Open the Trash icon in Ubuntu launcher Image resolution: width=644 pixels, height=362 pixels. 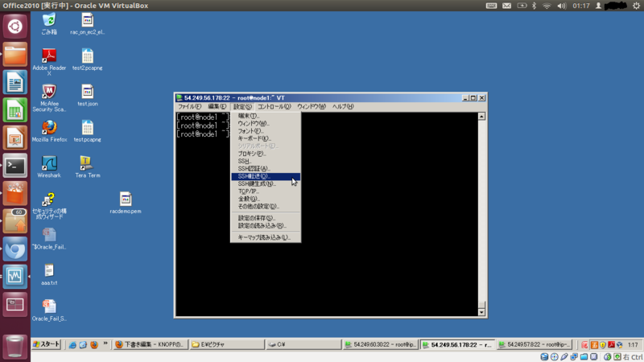(15, 346)
